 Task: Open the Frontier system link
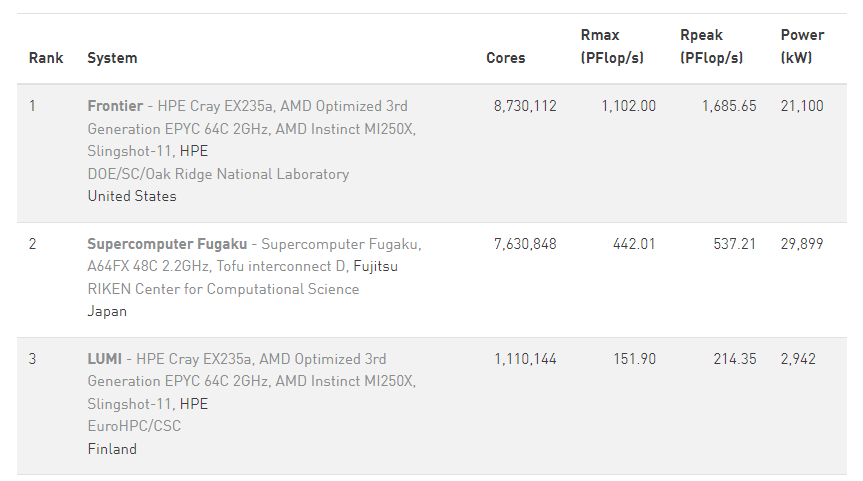tap(115, 106)
